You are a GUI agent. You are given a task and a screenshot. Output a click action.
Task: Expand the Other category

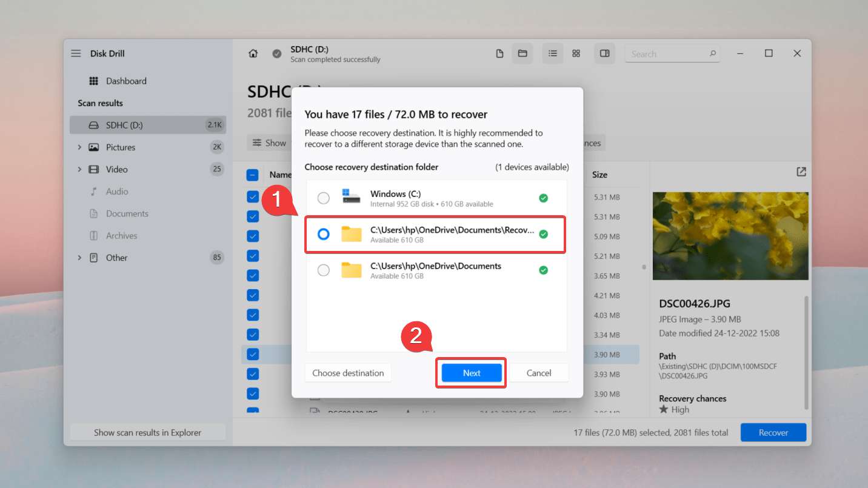point(79,258)
